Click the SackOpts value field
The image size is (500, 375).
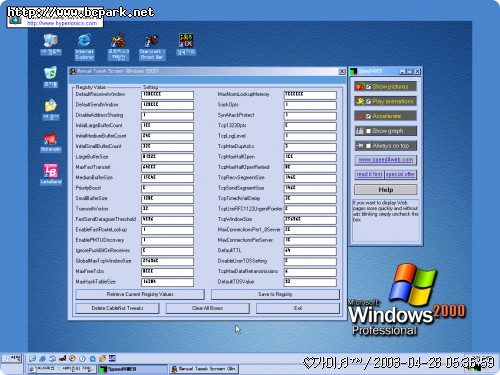tap(310, 105)
